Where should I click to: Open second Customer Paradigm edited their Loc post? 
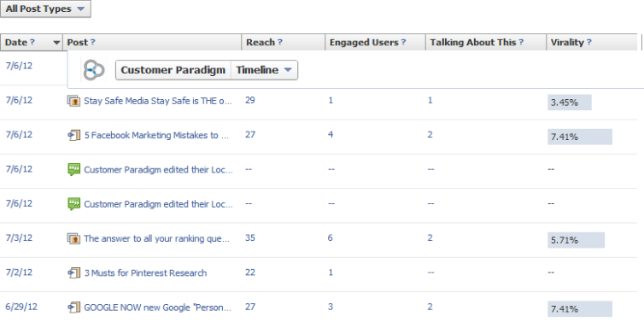tap(159, 204)
